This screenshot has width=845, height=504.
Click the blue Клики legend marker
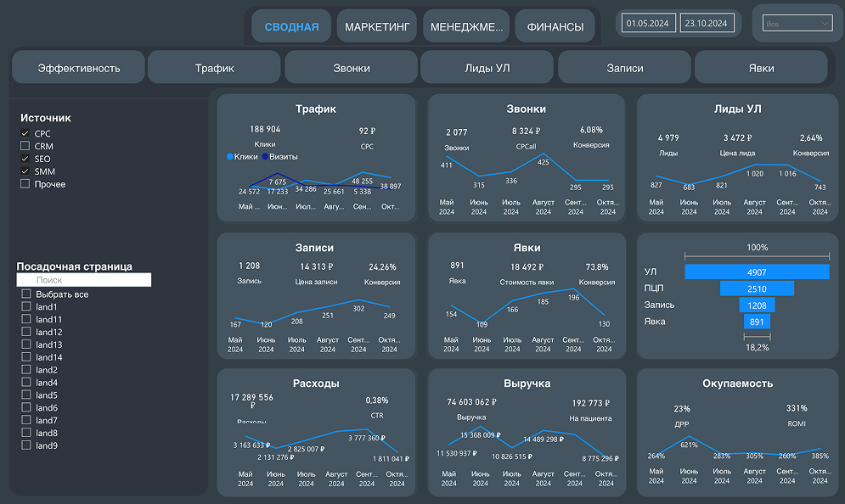(x=230, y=157)
